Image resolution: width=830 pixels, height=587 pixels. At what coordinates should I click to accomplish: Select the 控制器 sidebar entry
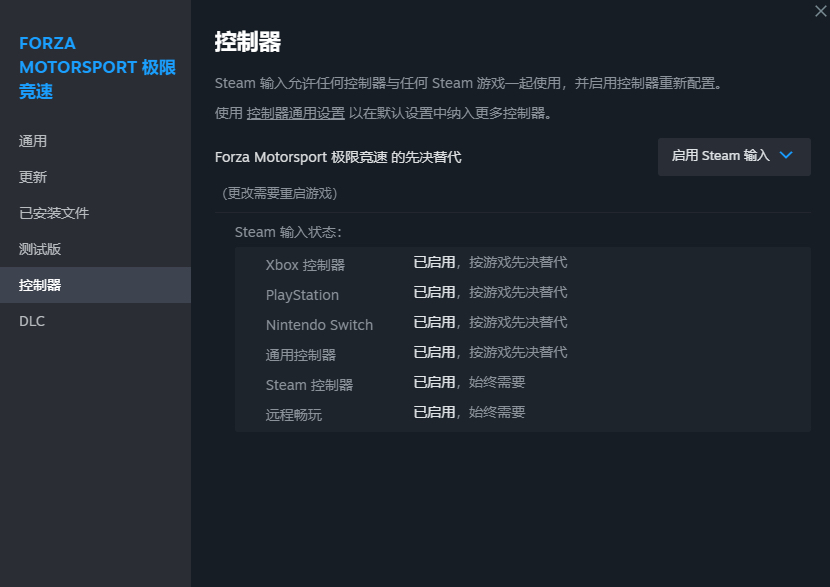tap(43, 285)
